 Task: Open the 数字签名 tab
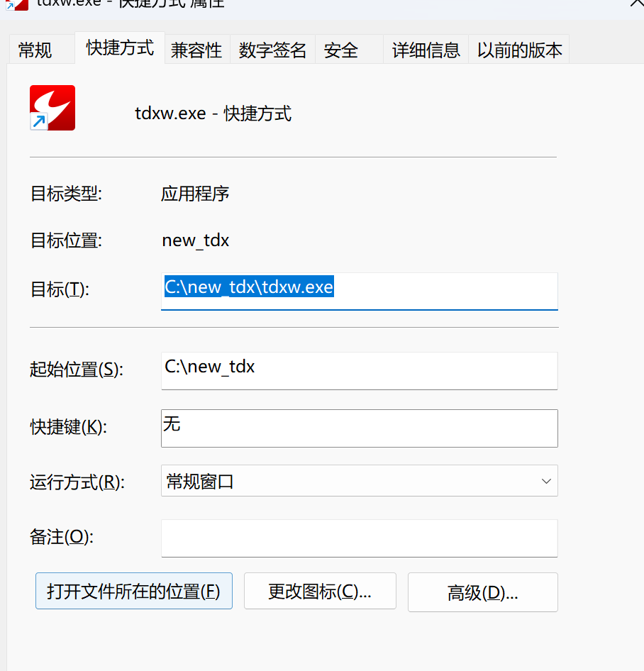point(272,50)
